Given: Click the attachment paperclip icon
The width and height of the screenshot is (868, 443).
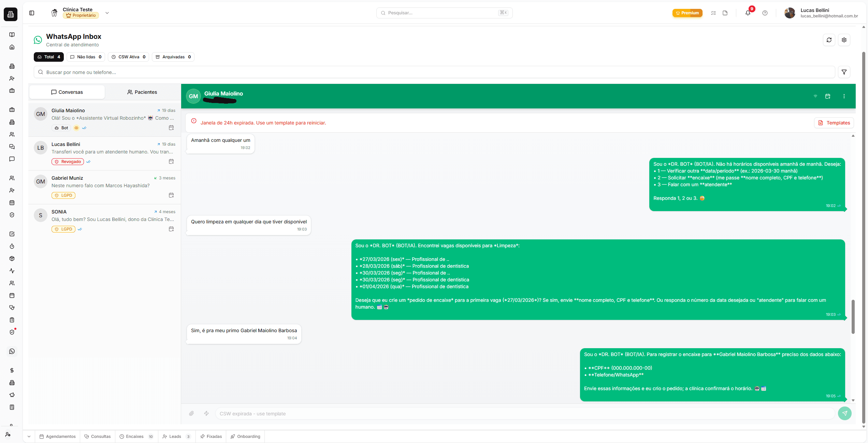Looking at the screenshot, I should click(191, 413).
